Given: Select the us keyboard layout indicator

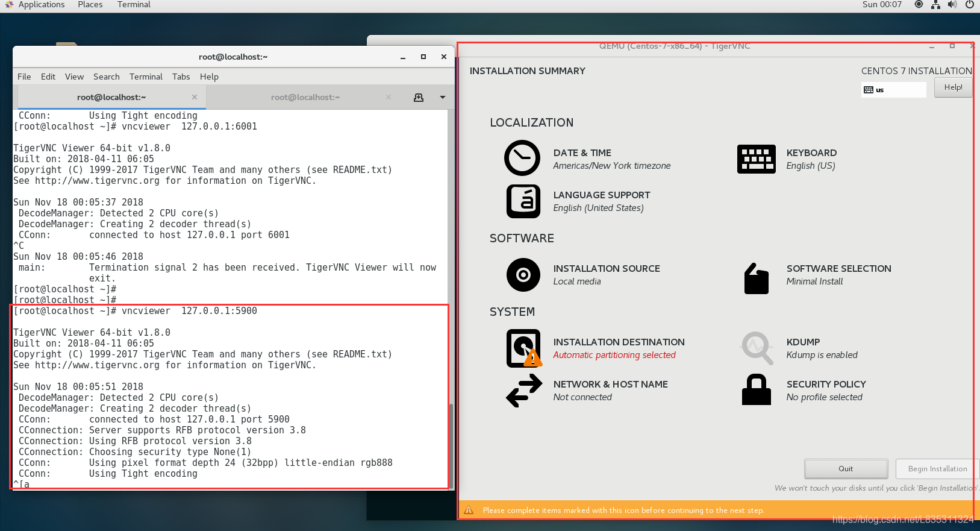Looking at the screenshot, I should (893, 90).
